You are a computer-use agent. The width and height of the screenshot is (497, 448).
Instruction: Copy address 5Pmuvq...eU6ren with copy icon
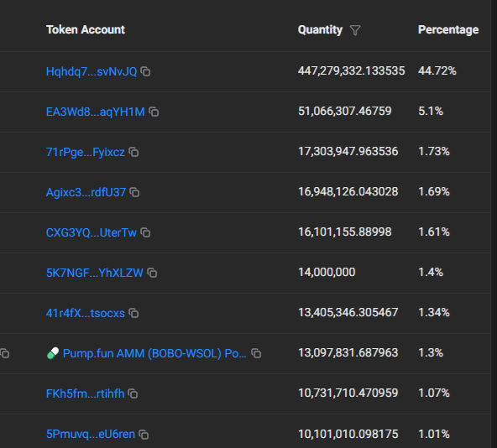point(144,435)
